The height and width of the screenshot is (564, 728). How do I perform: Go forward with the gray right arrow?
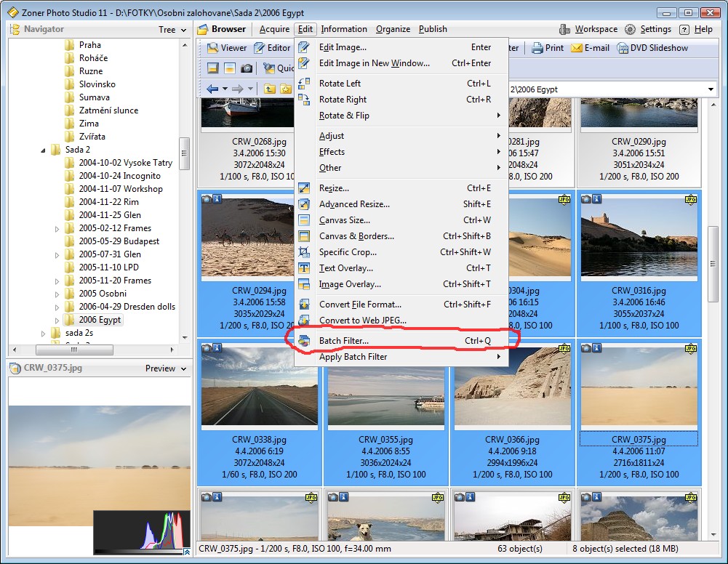point(238,89)
